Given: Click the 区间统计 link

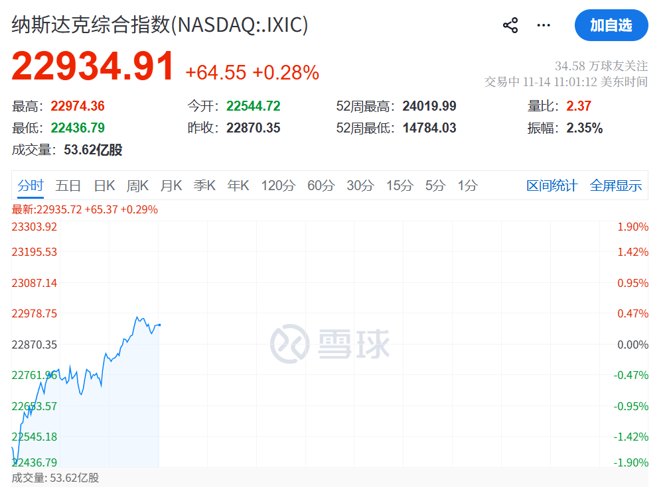Looking at the screenshot, I should 552,185.
